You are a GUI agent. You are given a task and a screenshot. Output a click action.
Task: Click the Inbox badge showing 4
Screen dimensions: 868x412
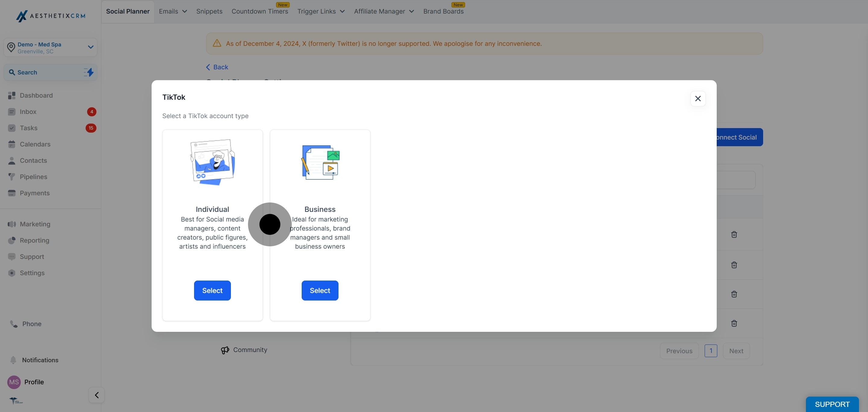pos(92,112)
